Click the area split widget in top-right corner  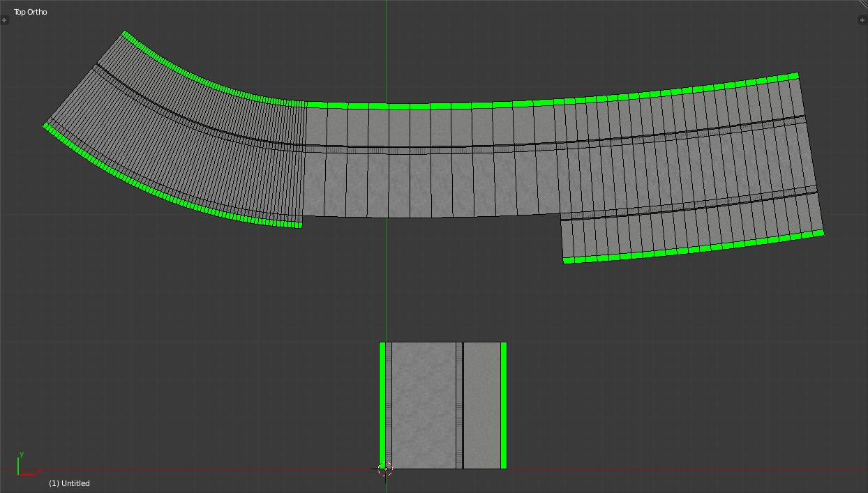pyautogui.click(x=862, y=5)
